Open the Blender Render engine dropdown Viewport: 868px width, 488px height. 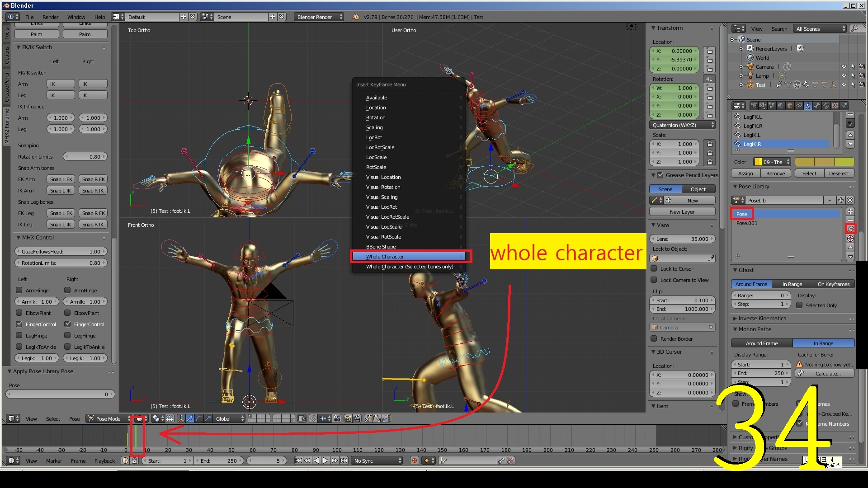click(x=319, y=17)
